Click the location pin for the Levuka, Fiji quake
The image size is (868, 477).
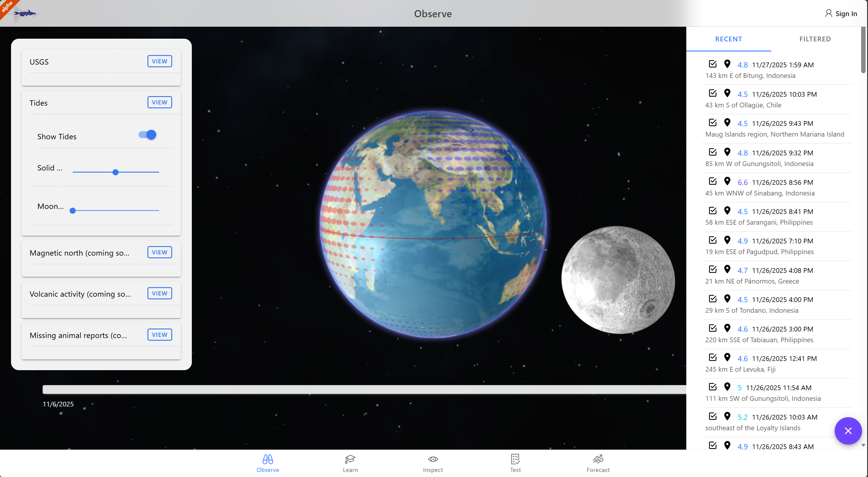pos(727,357)
